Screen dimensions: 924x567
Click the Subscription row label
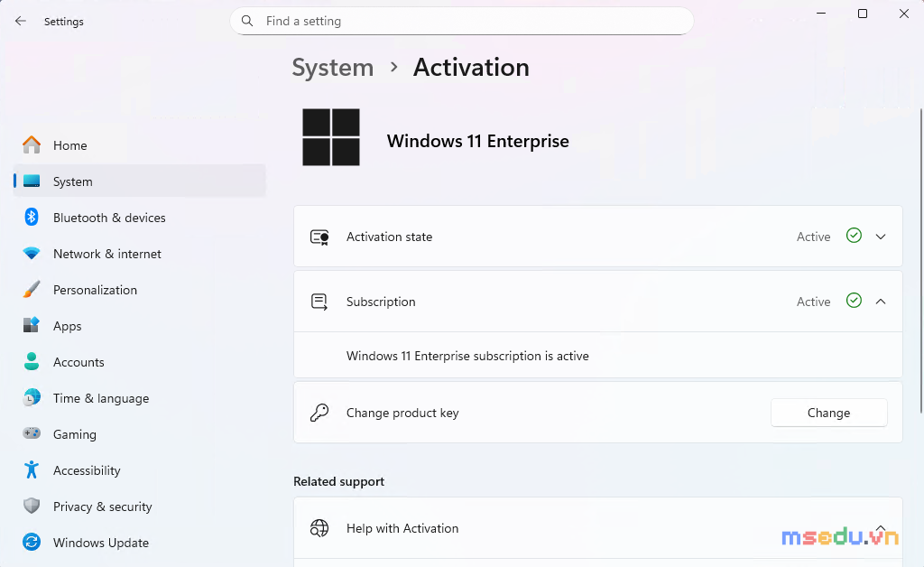[x=381, y=302]
